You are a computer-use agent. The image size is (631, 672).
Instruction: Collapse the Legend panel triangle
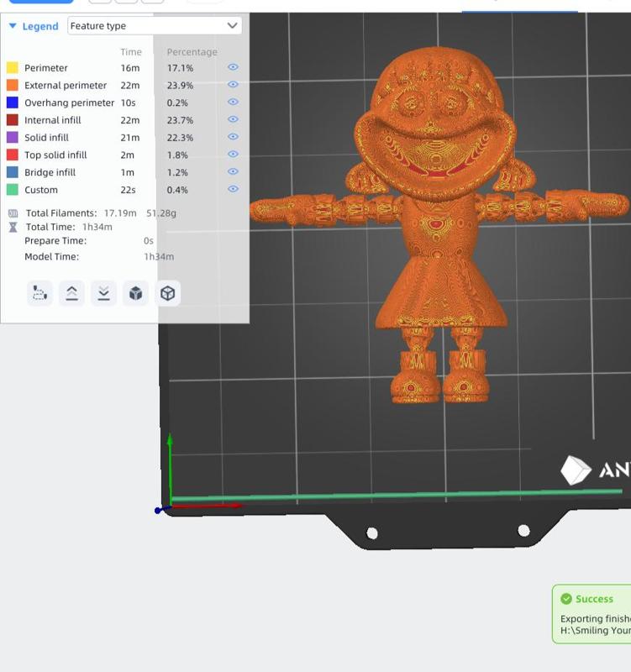click(13, 26)
